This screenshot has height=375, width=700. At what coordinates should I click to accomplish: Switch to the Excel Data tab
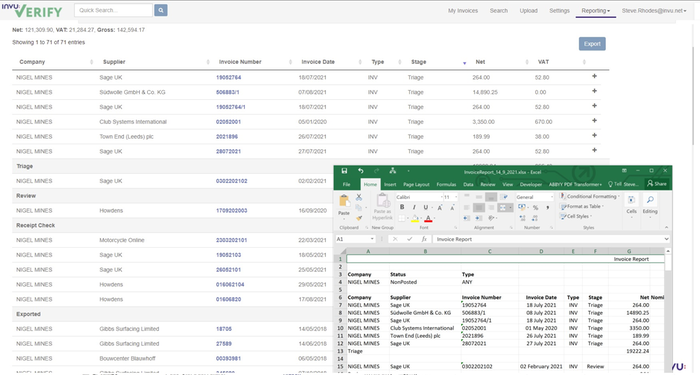[x=468, y=184]
